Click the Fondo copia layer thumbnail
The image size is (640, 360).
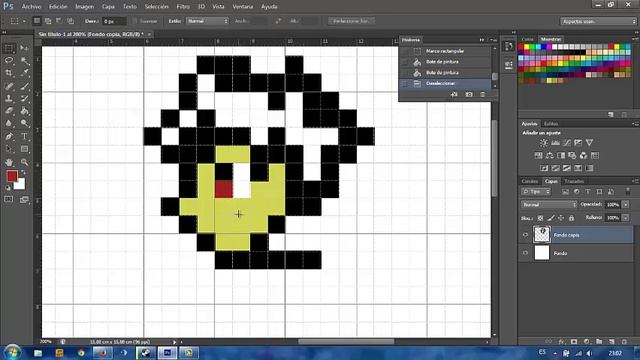[x=542, y=235]
